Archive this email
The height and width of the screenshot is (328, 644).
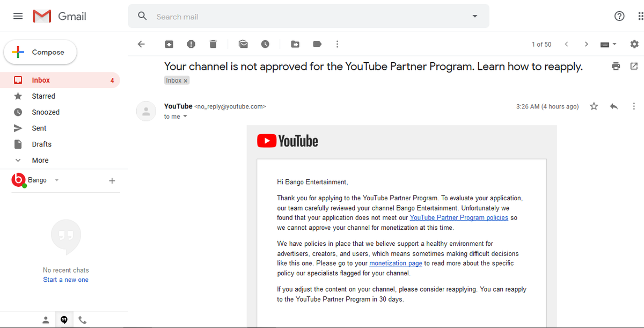(169, 44)
